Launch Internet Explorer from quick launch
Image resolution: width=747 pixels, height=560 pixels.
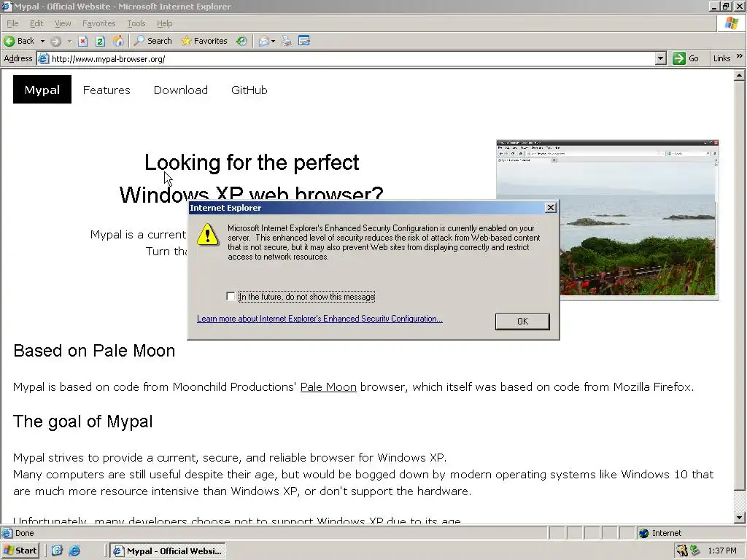pyautogui.click(x=74, y=551)
